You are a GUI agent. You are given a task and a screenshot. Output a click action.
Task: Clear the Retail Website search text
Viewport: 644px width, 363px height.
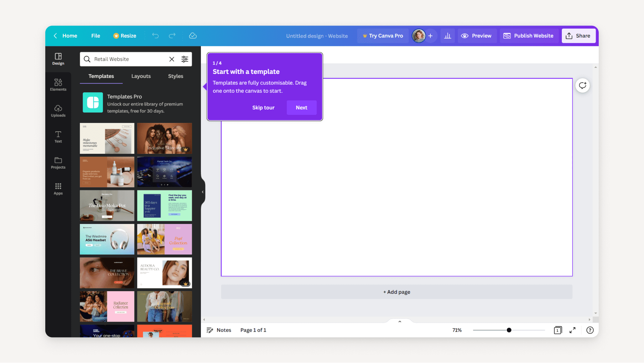(x=172, y=59)
